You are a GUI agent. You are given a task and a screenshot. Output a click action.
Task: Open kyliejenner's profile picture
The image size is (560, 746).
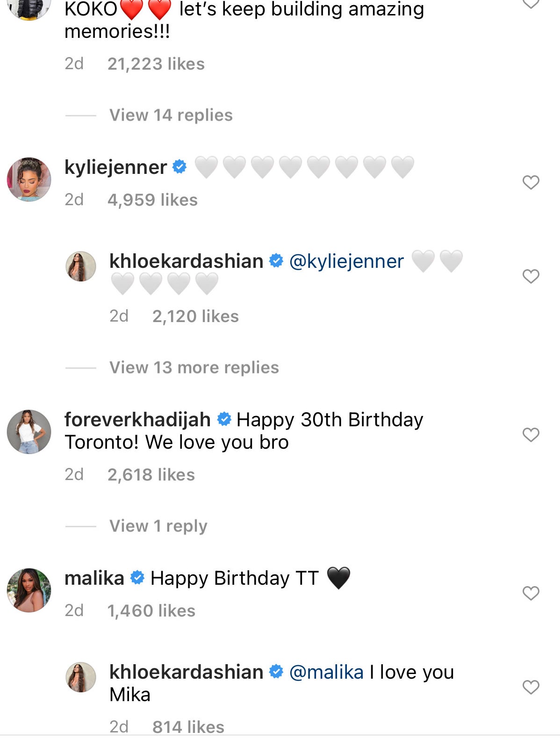29,179
